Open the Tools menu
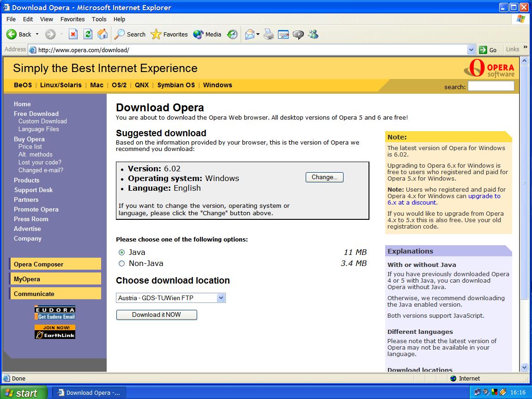Viewport: 532px width, 399px height. pos(99,19)
